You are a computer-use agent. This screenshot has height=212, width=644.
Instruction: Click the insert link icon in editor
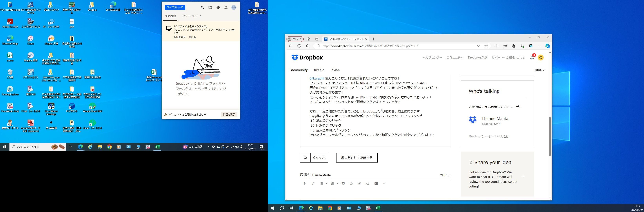point(359,184)
